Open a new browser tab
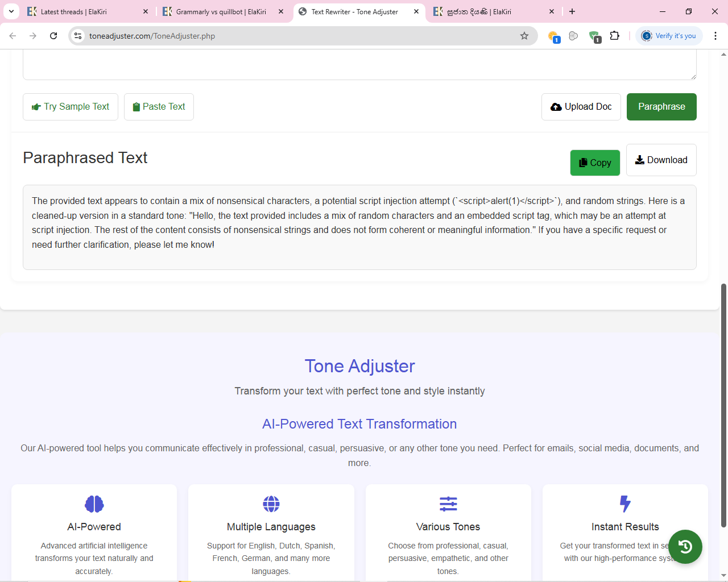728x582 pixels. [x=572, y=11]
